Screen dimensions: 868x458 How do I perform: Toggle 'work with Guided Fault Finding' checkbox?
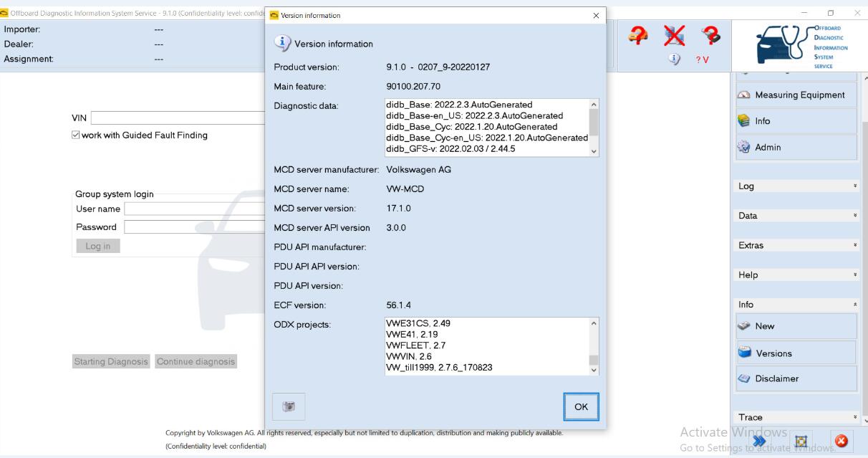[x=77, y=135]
